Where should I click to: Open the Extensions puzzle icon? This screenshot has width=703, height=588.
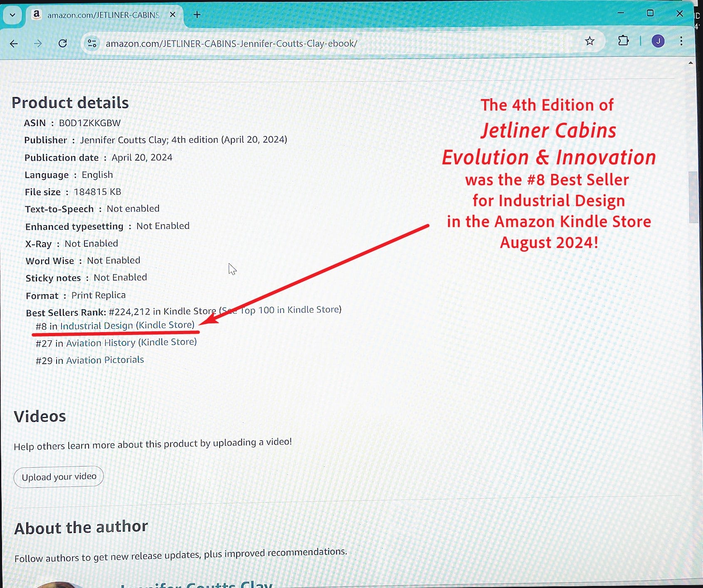click(623, 41)
